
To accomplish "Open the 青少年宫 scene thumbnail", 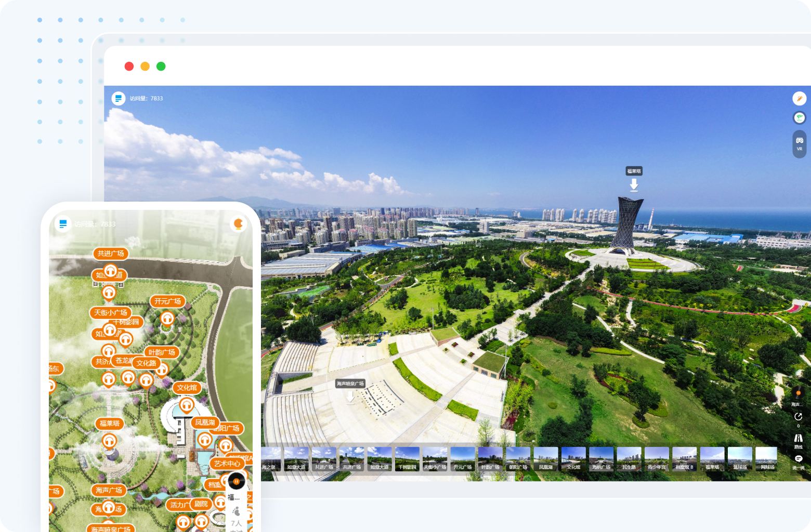I will 657,459.
